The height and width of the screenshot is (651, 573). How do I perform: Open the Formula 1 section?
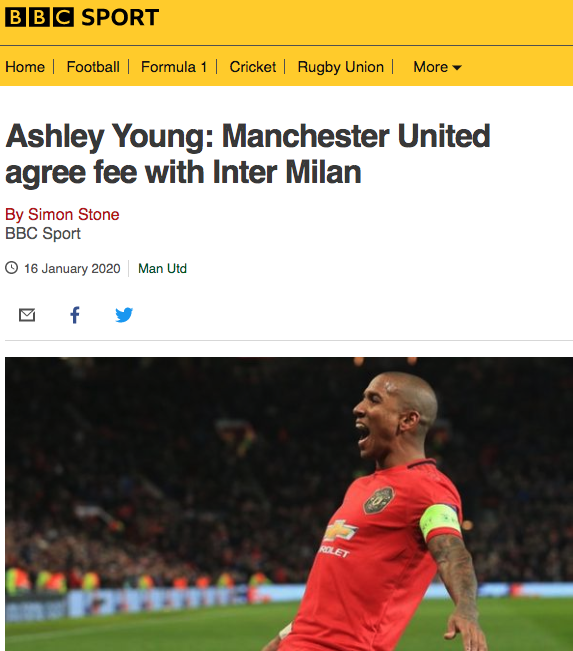coord(174,67)
